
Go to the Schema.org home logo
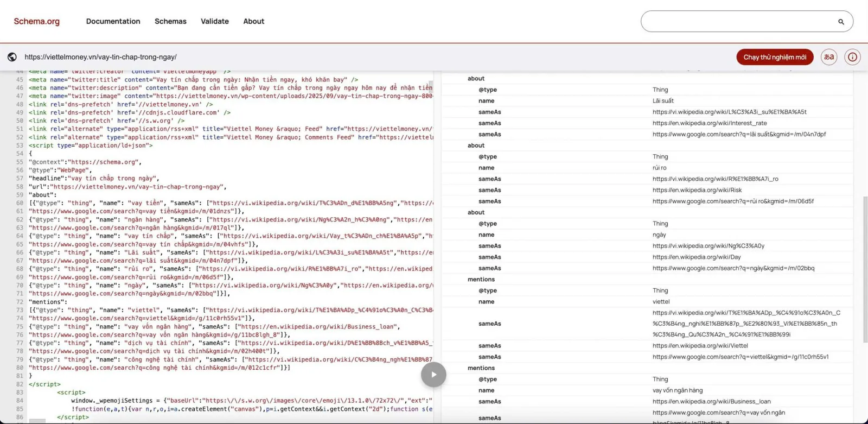coord(37,21)
